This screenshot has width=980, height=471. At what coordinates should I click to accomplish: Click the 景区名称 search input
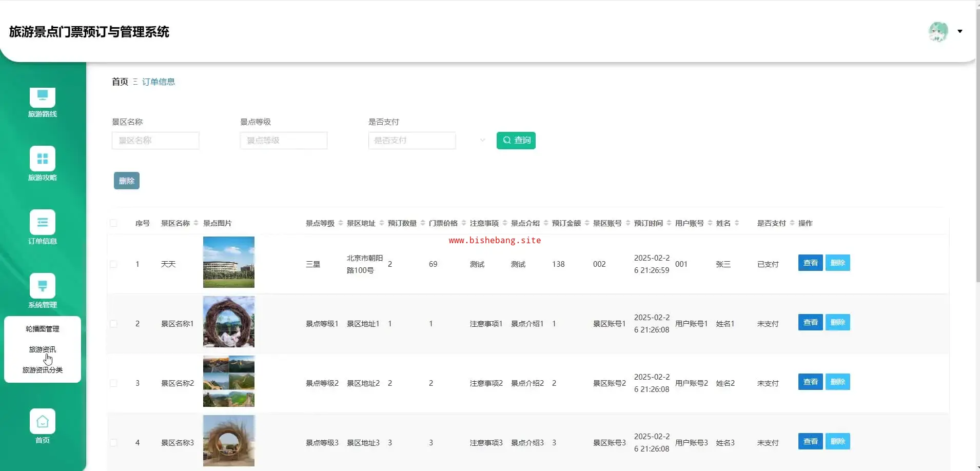[x=155, y=141]
